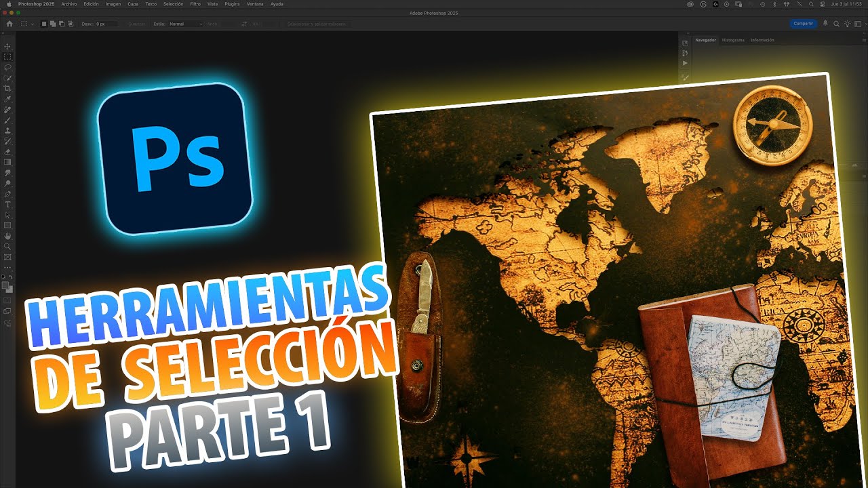
Task: Reset default foreground and background colors
Action: click(x=5, y=277)
